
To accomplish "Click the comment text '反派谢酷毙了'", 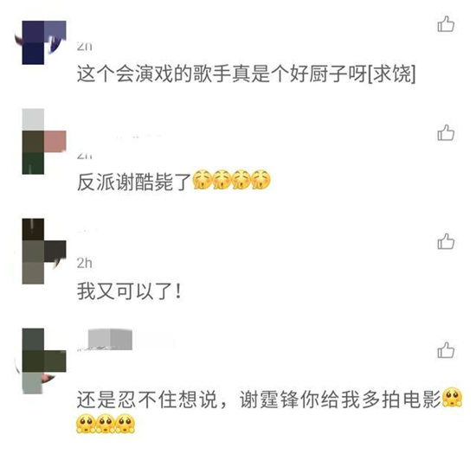I will [134, 182].
